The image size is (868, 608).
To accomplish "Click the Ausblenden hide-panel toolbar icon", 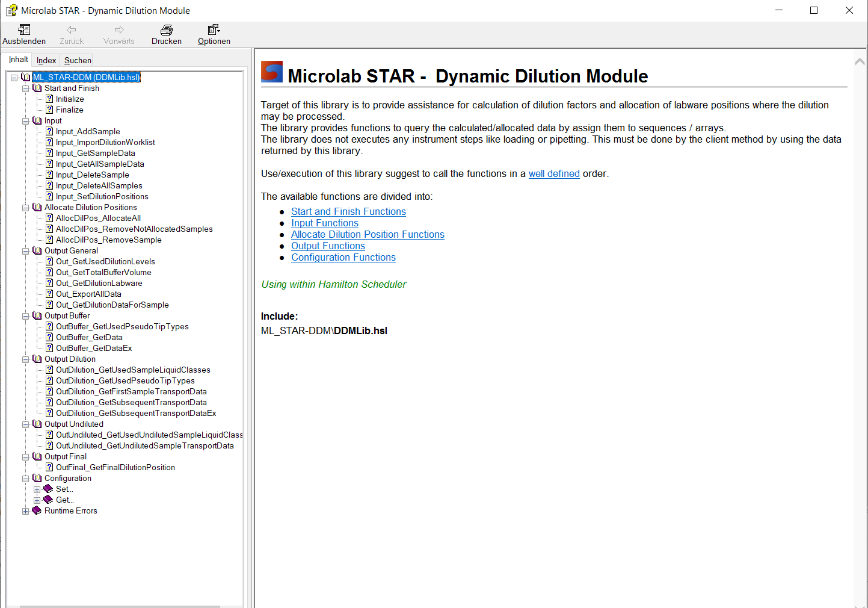I will [24, 30].
